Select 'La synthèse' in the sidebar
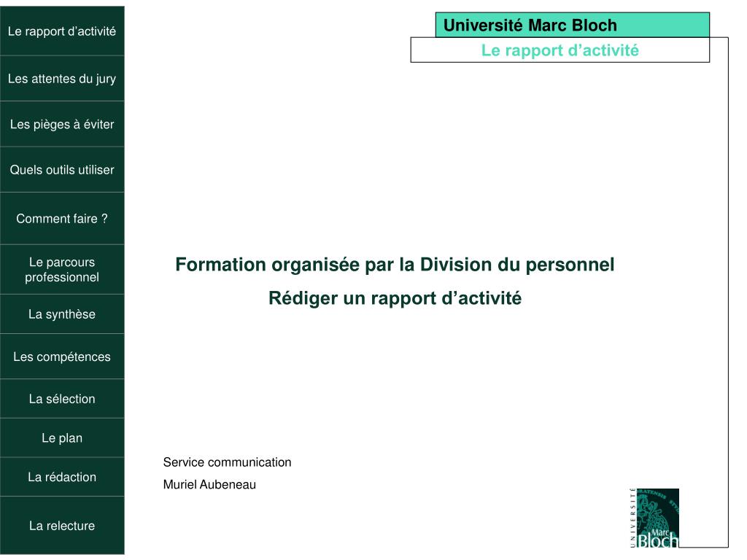 [62, 314]
